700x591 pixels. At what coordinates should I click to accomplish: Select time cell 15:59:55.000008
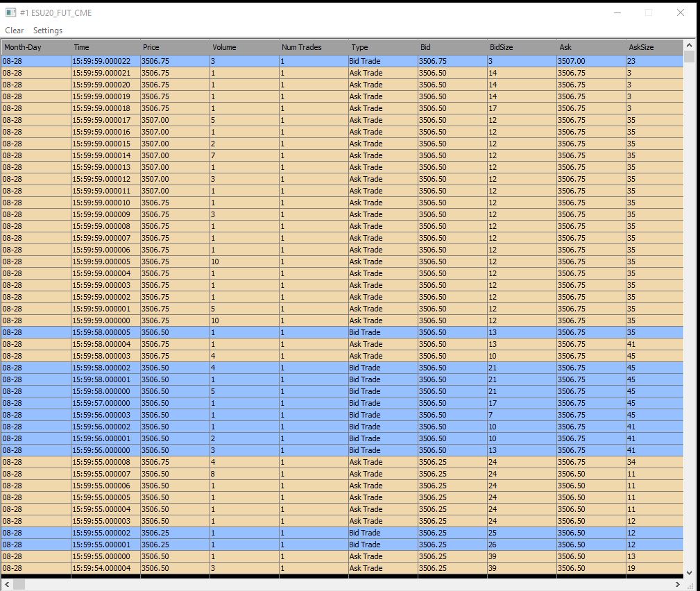pos(106,462)
